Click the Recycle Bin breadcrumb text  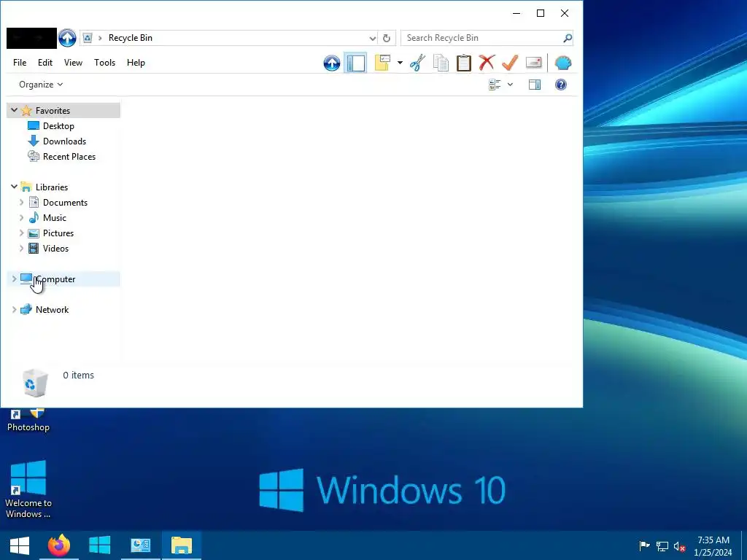131,38
